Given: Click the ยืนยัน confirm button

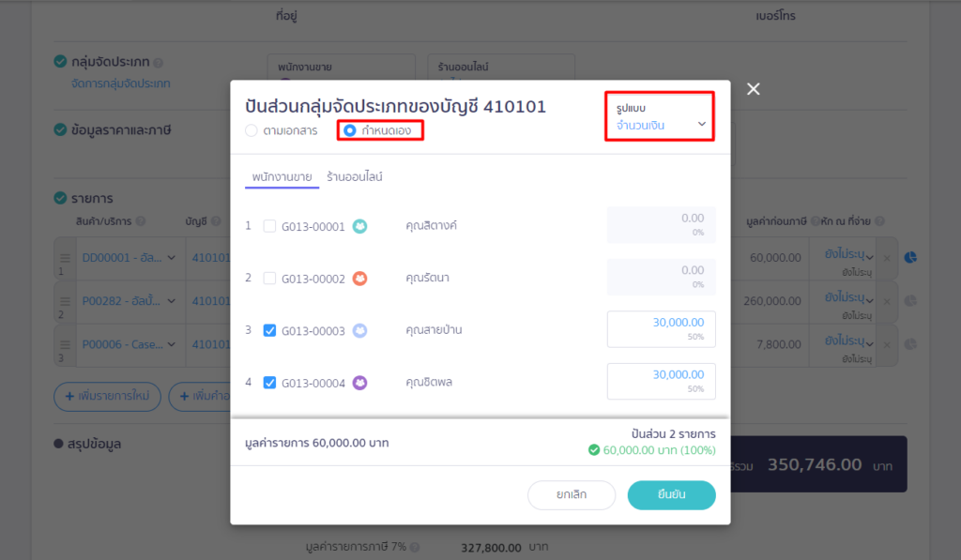Looking at the screenshot, I should click(x=671, y=494).
